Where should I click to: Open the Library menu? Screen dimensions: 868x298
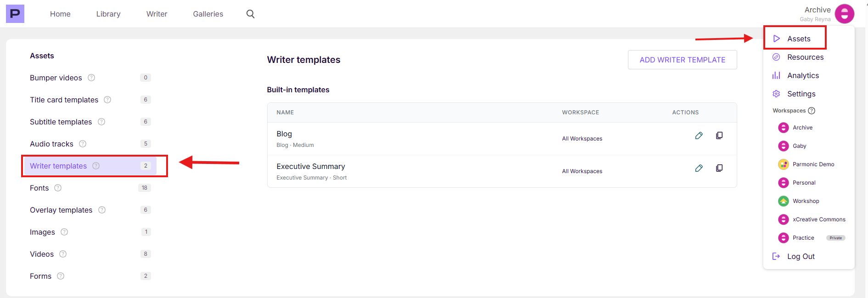coord(108,14)
